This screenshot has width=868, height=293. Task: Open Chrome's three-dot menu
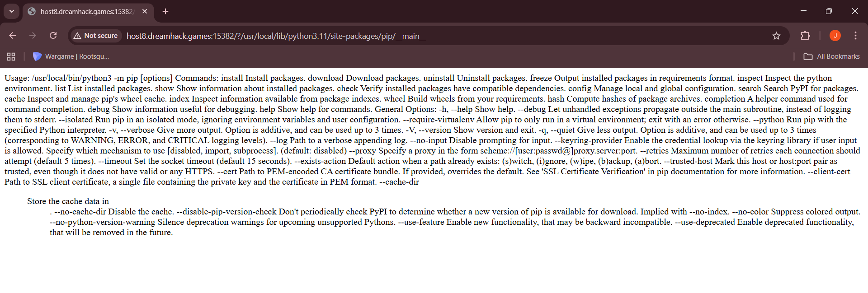855,36
